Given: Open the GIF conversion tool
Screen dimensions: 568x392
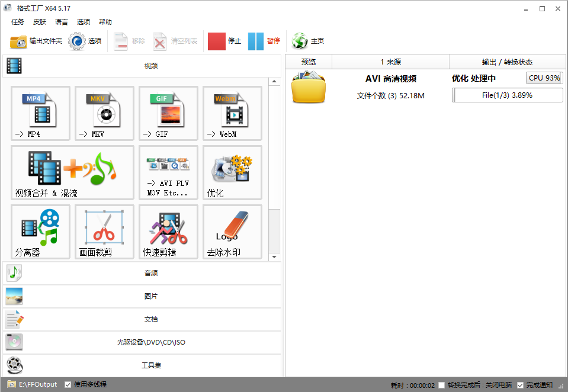Looking at the screenshot, I should [x=168, y=113].
